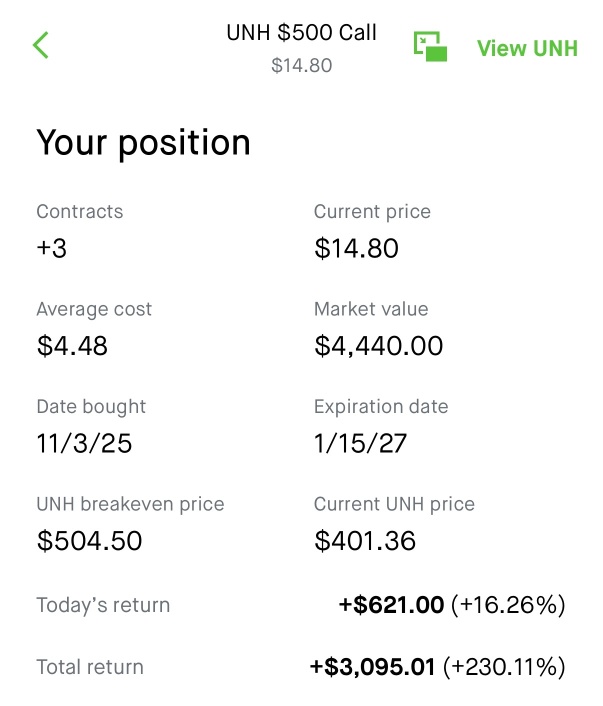Tap the $14.80 subtitle under the title

click(x=301, y=66)
